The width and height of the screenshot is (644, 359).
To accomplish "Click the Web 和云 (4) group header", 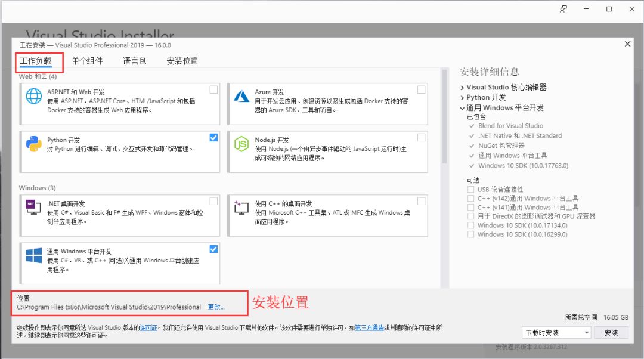I will [x=38, y=76].
